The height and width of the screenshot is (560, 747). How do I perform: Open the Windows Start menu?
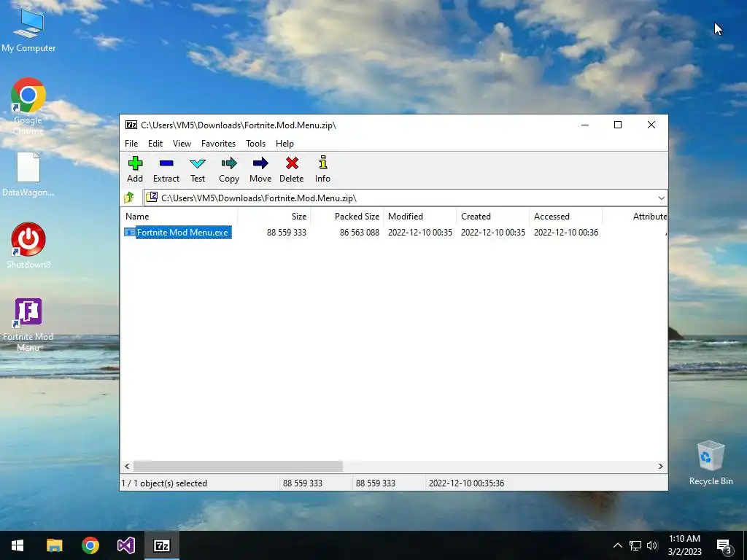click(x=18, y=545)
